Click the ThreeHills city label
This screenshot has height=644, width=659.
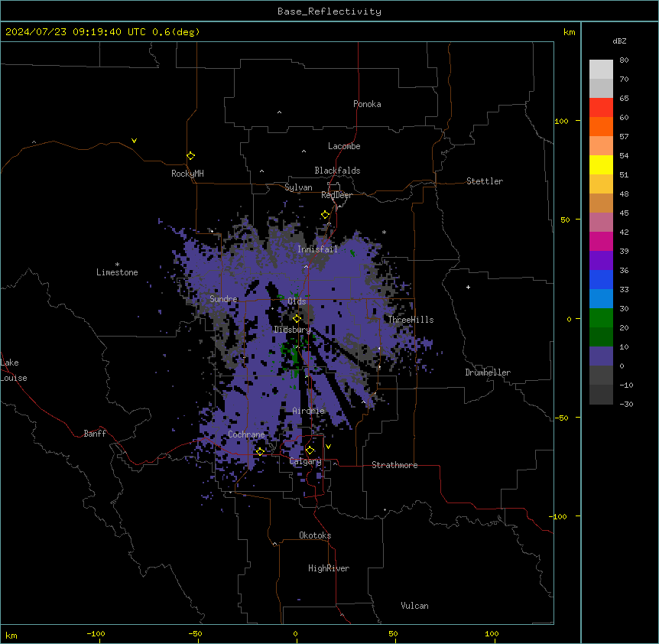(x=411, y=320)
